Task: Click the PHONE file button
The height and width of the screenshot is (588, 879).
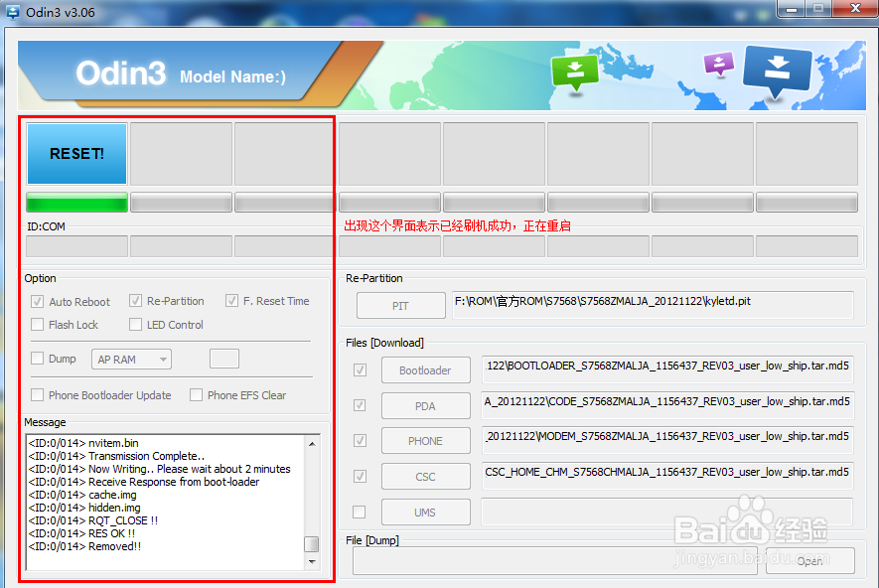Action: [x=425, y=441]
